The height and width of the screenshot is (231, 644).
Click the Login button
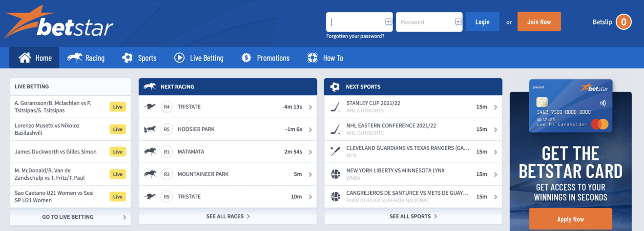click(482, 22)
